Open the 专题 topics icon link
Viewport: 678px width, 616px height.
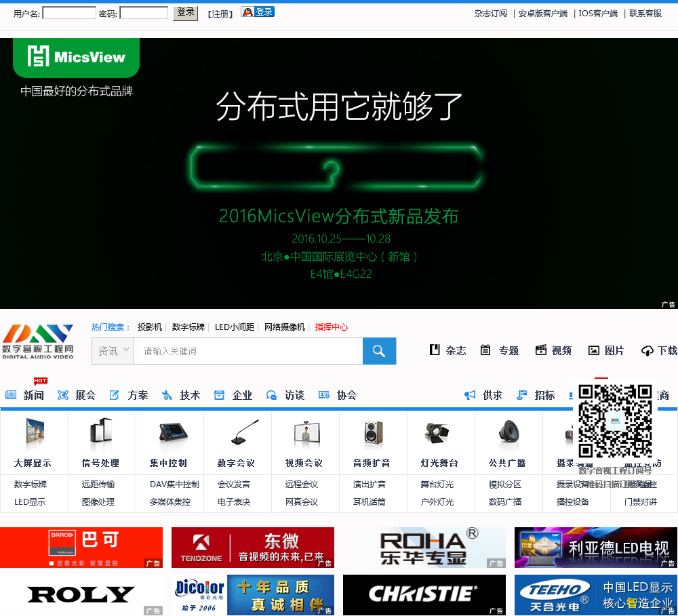click(500, 350)
